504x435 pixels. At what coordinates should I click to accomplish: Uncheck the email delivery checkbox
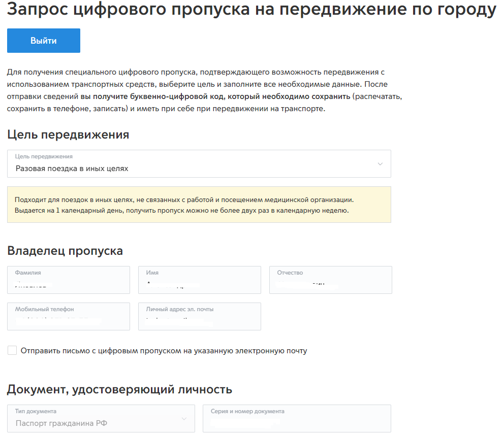(12, 350)
